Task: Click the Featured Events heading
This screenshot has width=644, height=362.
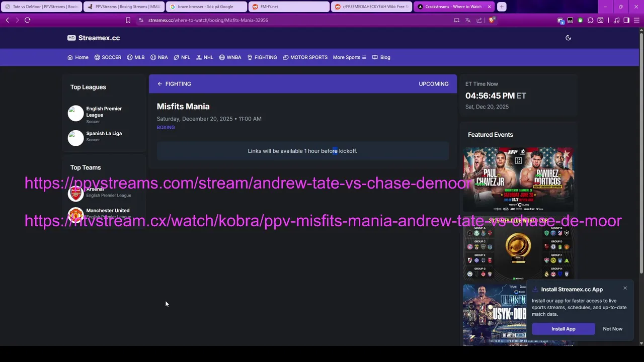Action: tap(491, 135)
